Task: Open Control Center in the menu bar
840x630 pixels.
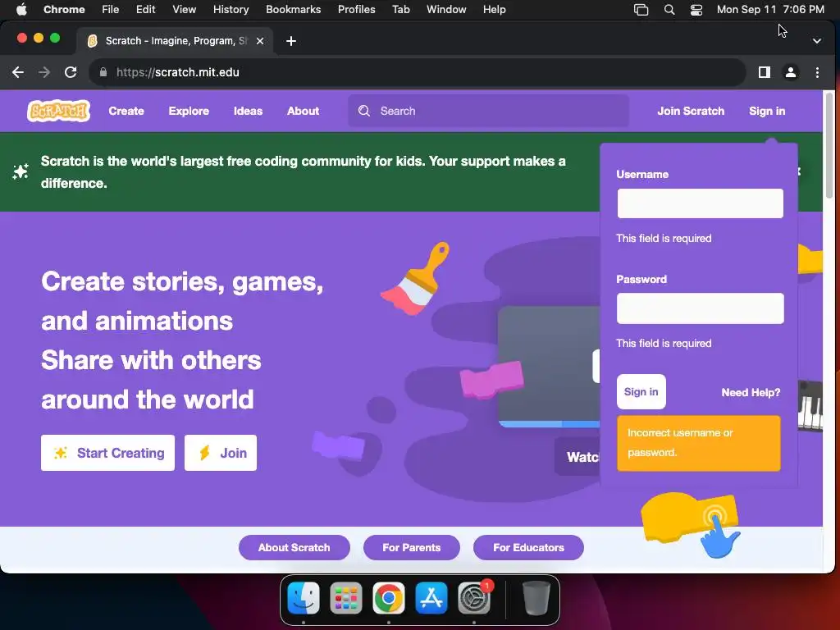Action: (696, 10)
